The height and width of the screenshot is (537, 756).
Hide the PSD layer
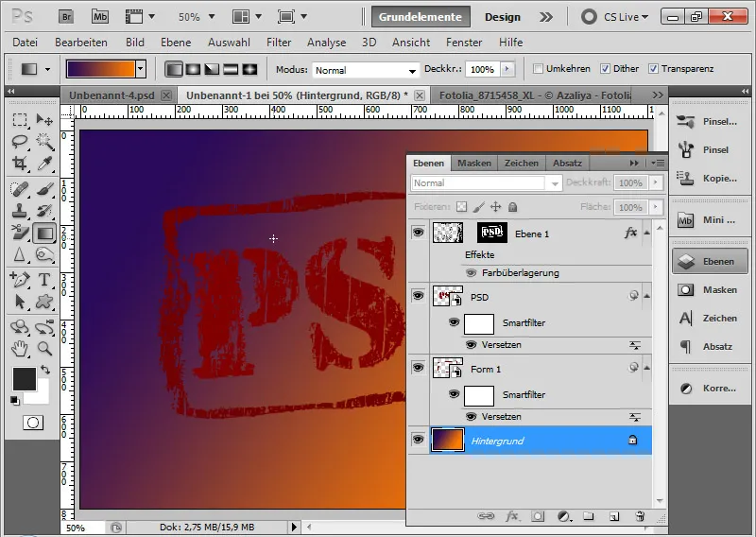tap(418, 296)
